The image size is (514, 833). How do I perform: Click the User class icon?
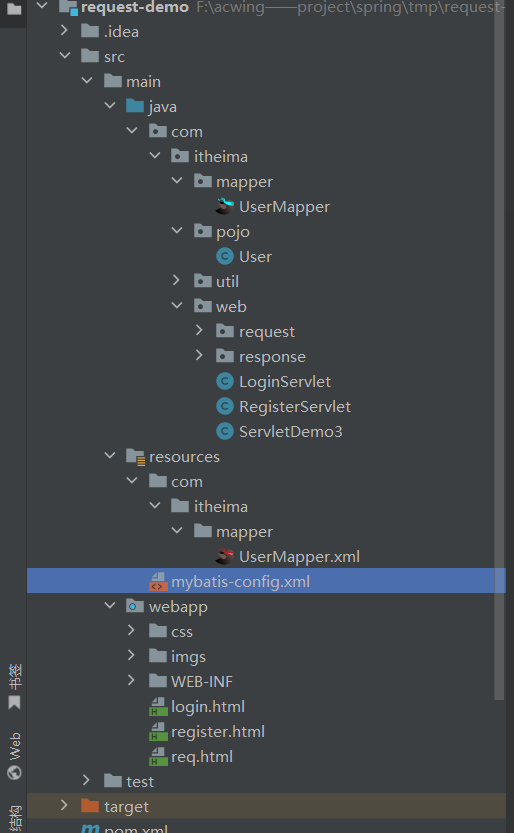point(225,257)
